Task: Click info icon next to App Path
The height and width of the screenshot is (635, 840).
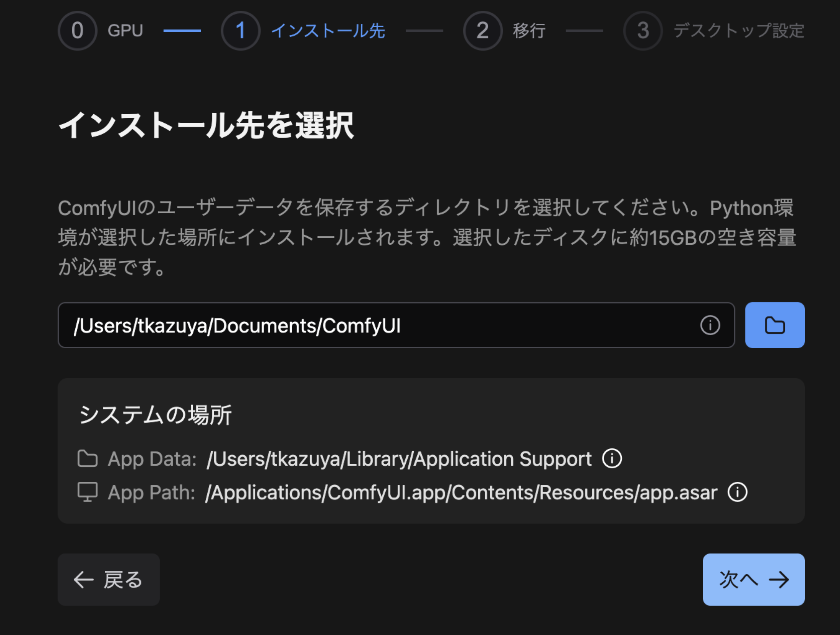Action: point(737,492)
